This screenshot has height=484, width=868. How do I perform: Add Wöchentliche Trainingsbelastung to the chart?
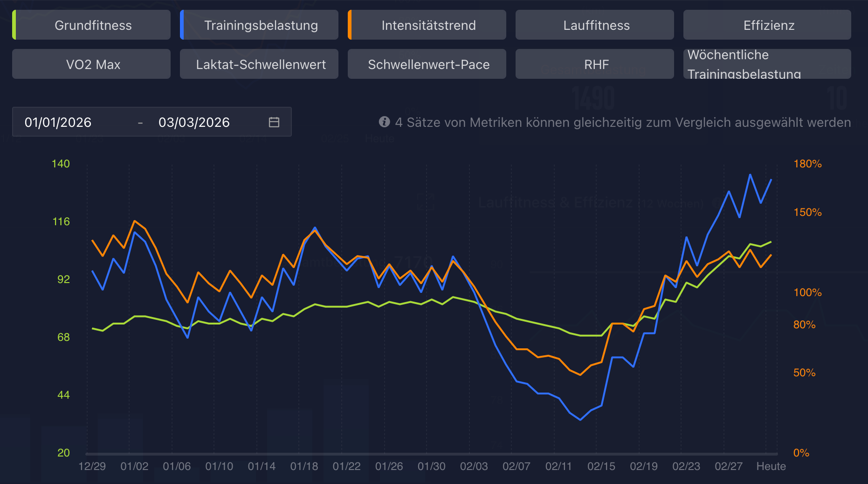[x=767, y=64]
